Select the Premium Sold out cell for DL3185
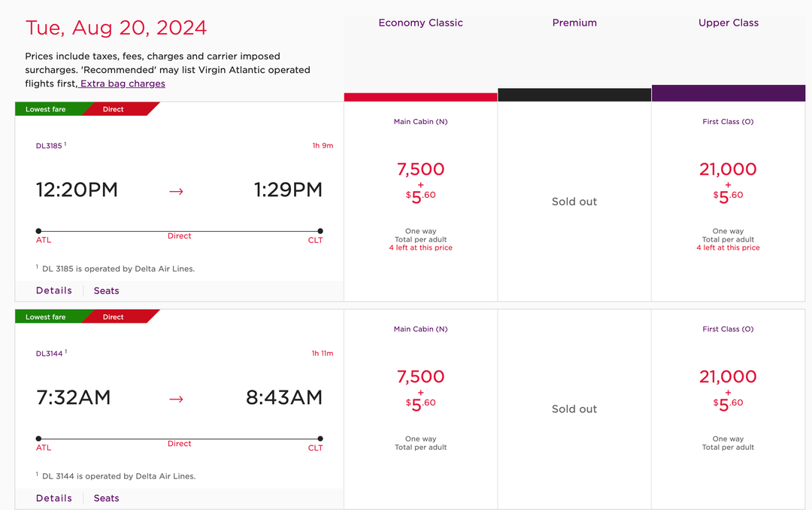Viewport: 812px width, 510px height. (x=574, y=201)
